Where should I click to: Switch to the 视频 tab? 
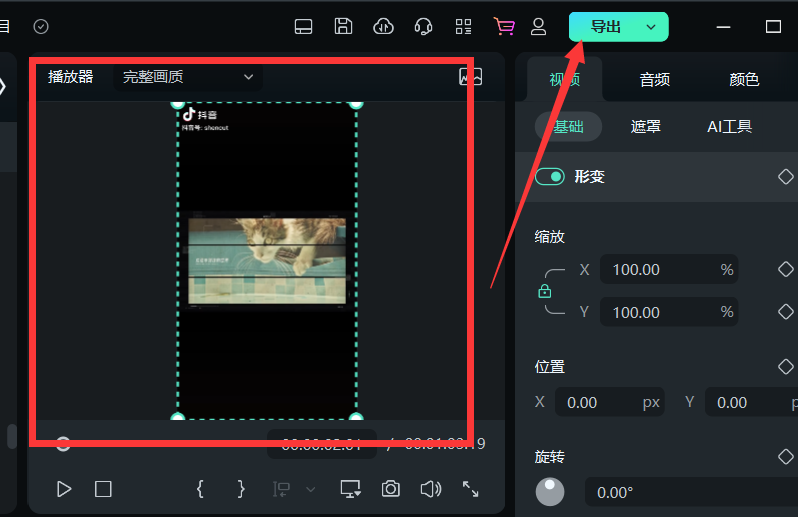pyautogui.click(x=565, y=79)
